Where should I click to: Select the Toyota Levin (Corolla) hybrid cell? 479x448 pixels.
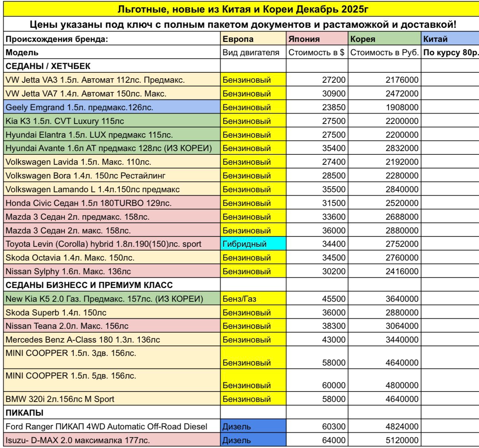coord(112,244)
